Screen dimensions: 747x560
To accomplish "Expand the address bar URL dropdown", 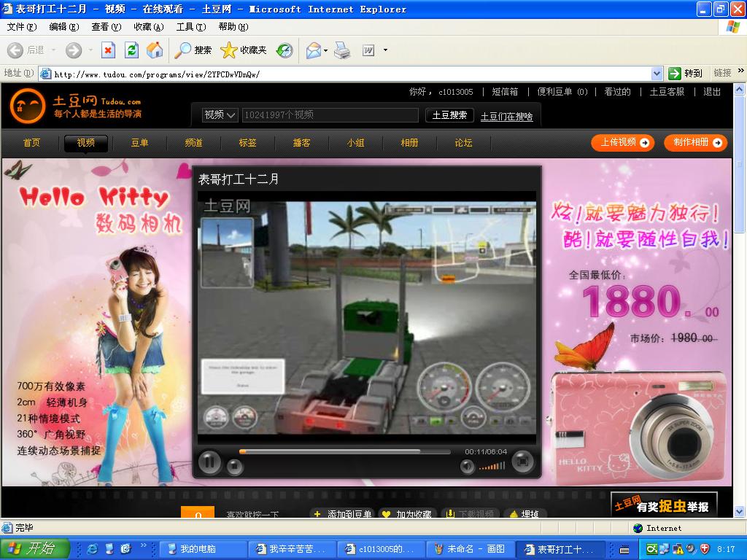I will [656, 74].
